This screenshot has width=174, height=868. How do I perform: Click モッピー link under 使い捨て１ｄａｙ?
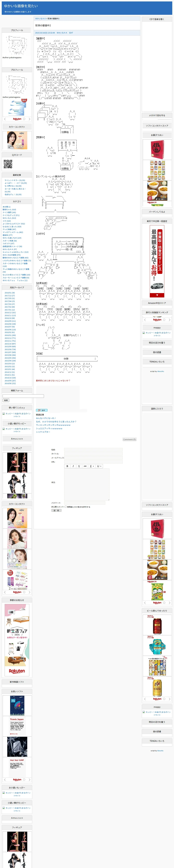17,415
